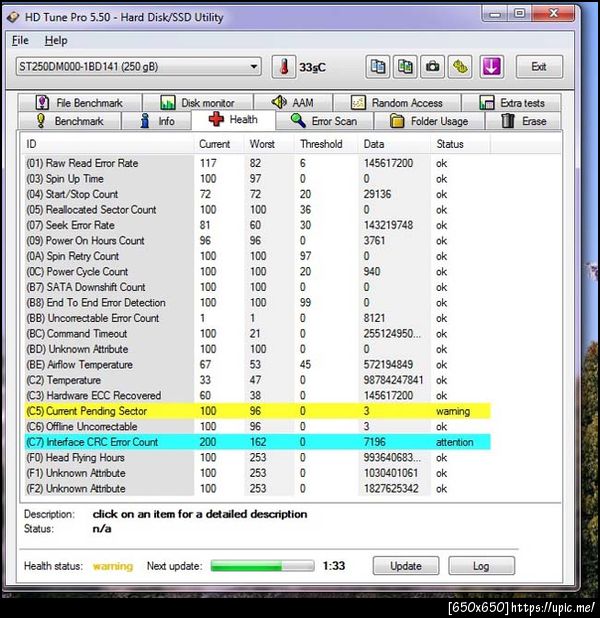Switch to the Info tab
Screen dimensions: 600x618
click(157, 121)
